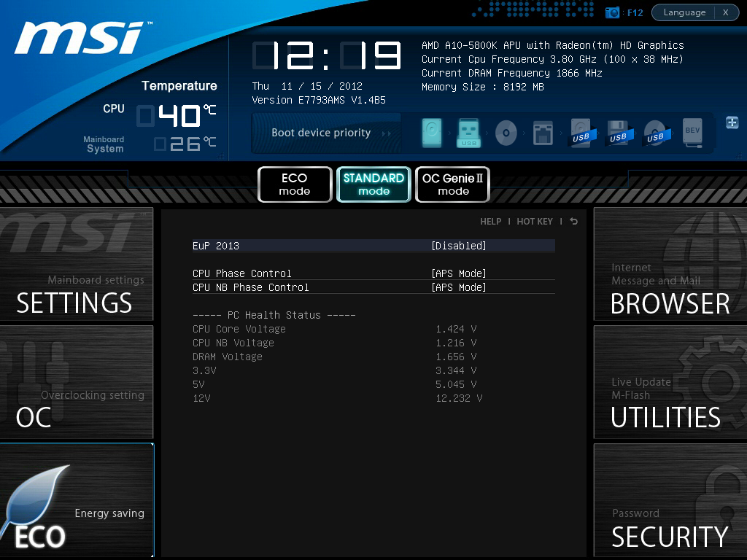Open the Language selector
Image resolution: width=747 pixels, height=560 pixels.
[x=684, y=12]
